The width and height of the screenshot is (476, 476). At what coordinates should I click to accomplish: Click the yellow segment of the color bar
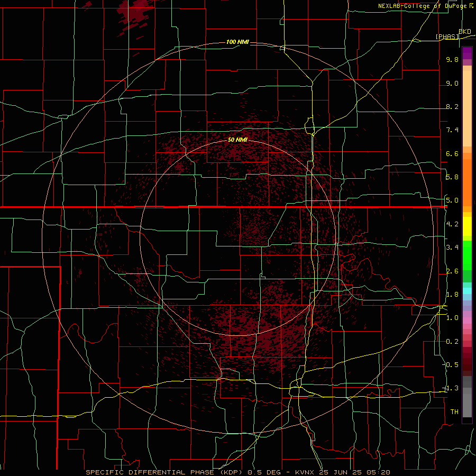[467, 226]
